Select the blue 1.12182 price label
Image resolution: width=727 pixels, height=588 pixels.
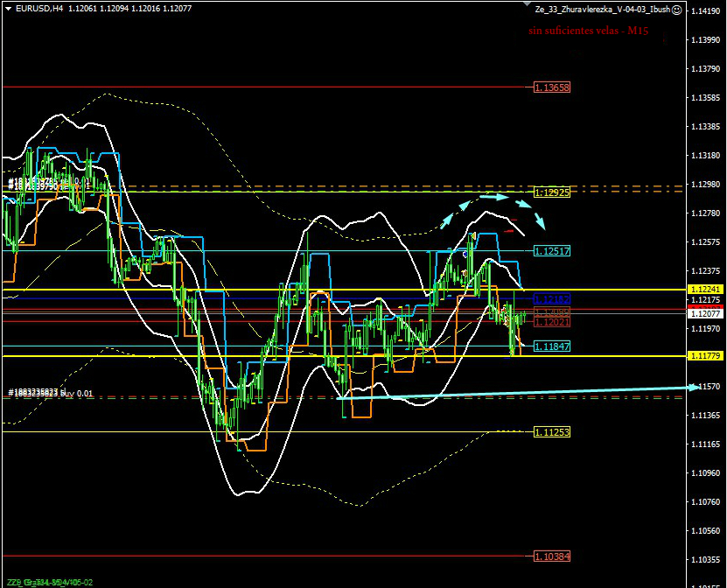552,299
